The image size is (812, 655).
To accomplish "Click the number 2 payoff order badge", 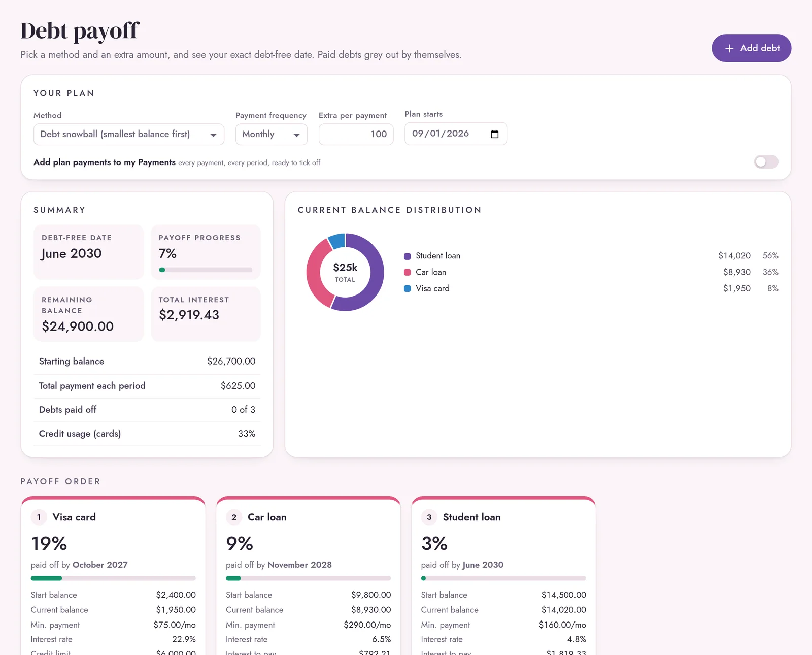I will 234,517.
